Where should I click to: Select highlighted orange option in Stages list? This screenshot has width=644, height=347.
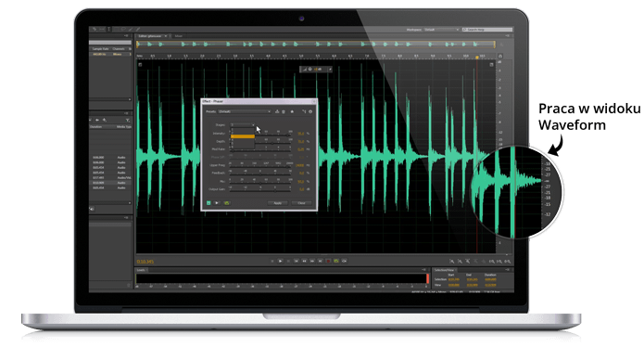(x=243, y=136)
